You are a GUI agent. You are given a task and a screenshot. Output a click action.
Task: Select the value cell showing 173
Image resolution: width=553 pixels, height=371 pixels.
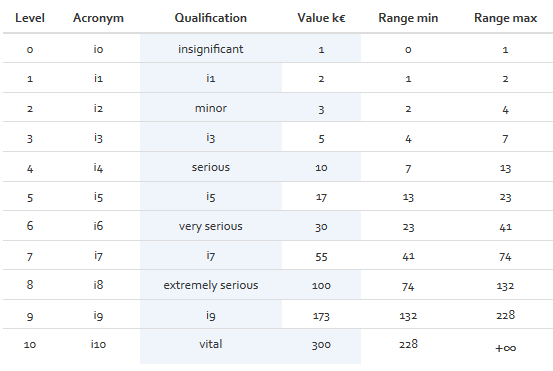coord(321,316)
